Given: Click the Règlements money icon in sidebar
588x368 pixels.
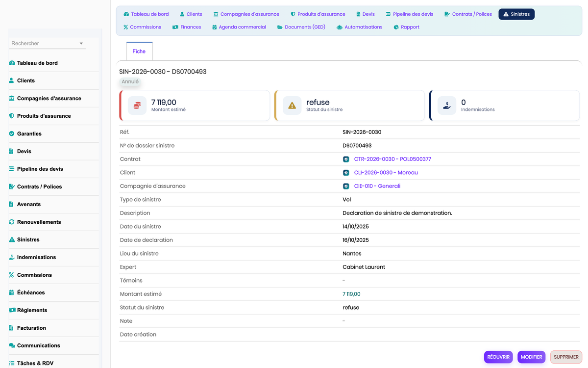Looking at the screenshot, I should click(12, 310).
